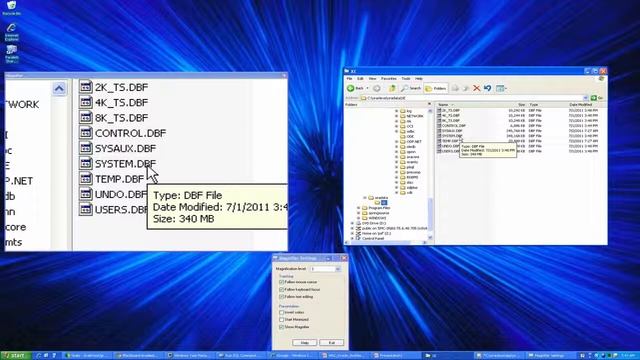Click the green Go button icon

[594, 98]
